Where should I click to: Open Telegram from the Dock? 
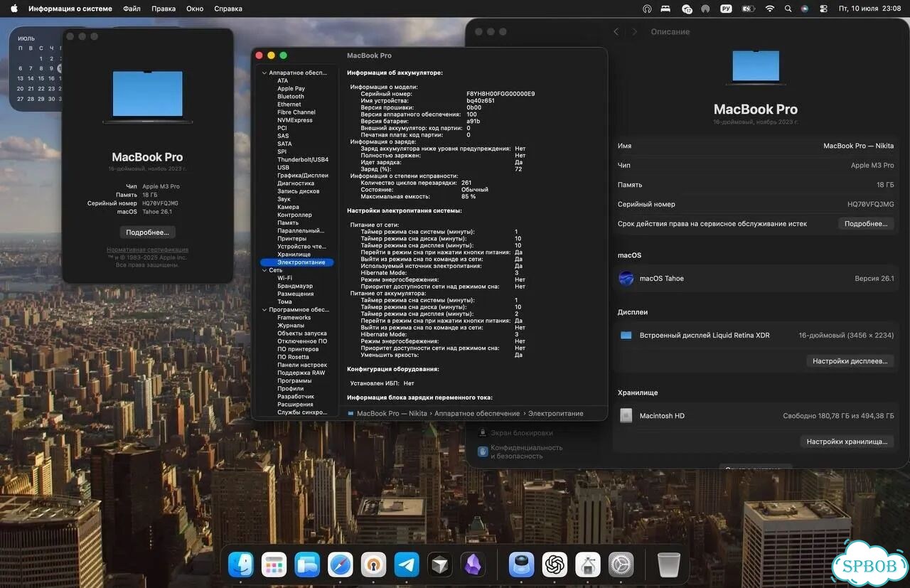(x=407, y=565)
